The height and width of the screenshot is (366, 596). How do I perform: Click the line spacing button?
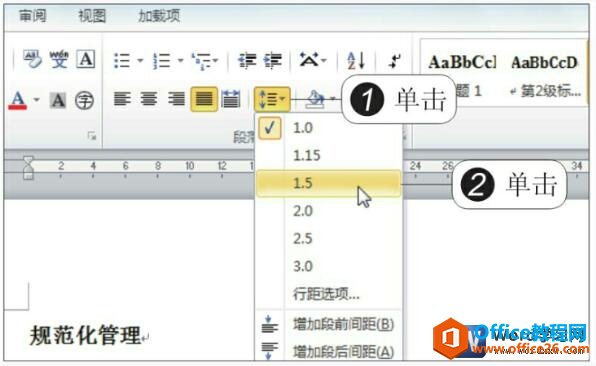[272, 99]
